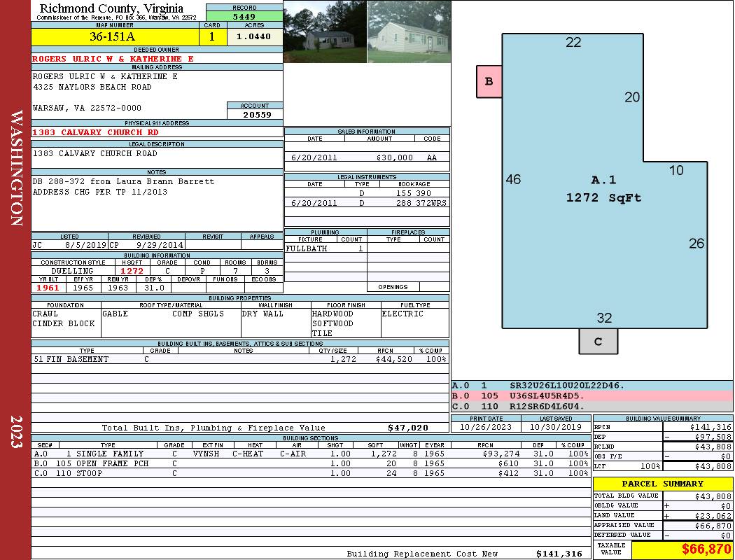Click the acres value 1.0440
This screenshot has height=560, width=735.
click(x=254, y=37)
